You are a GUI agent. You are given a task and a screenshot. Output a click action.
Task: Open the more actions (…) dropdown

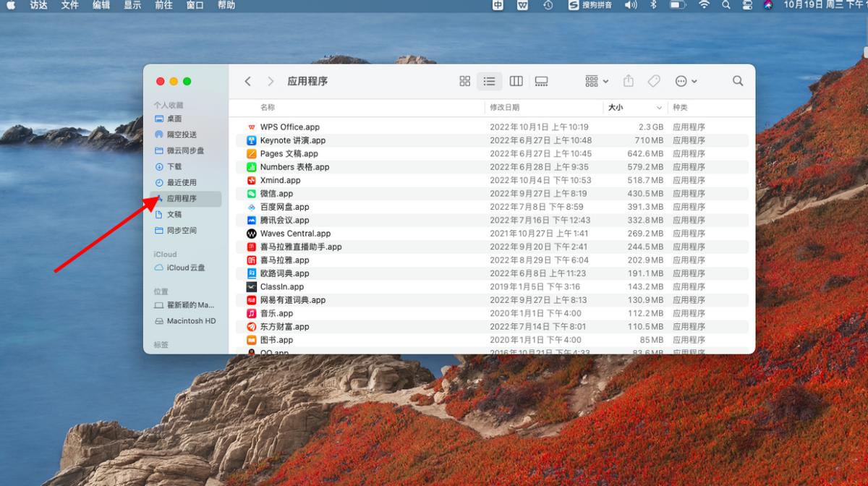685,81
